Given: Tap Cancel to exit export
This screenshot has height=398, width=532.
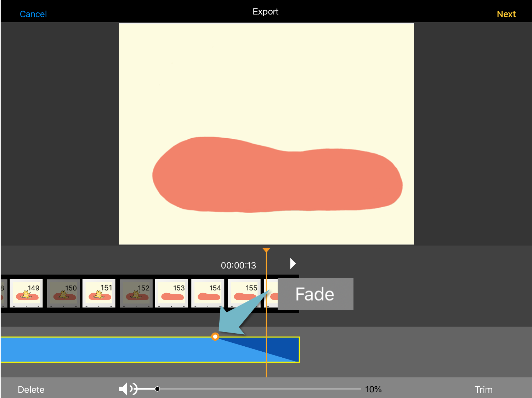Looking at the screenshot, I should pos(33,14).
